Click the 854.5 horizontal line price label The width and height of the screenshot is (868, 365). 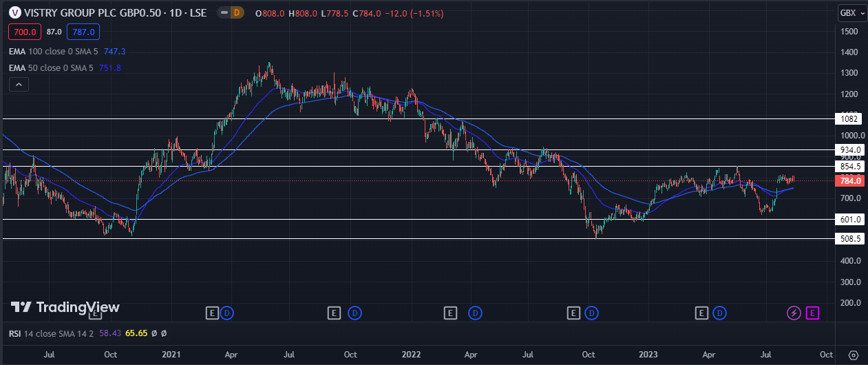[x=850, y=167]
